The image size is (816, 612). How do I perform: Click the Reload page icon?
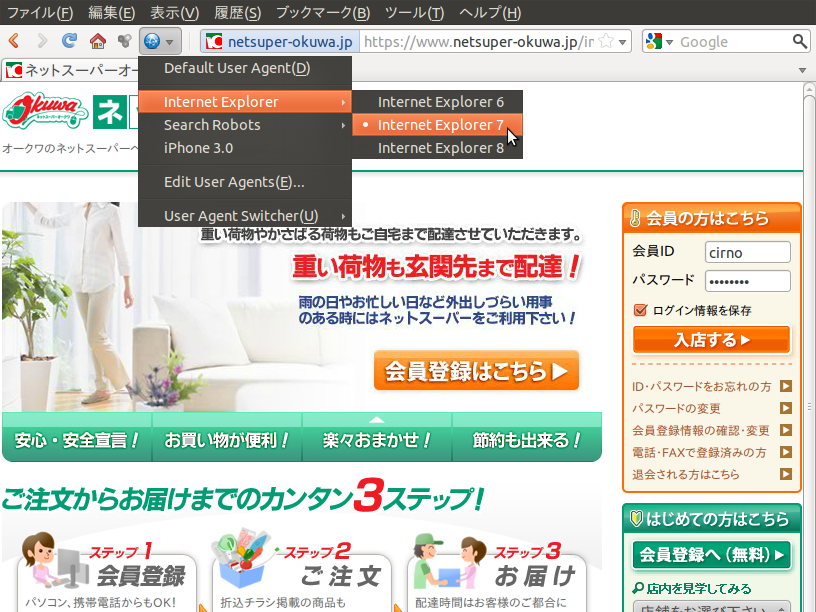tap(69, 42)
